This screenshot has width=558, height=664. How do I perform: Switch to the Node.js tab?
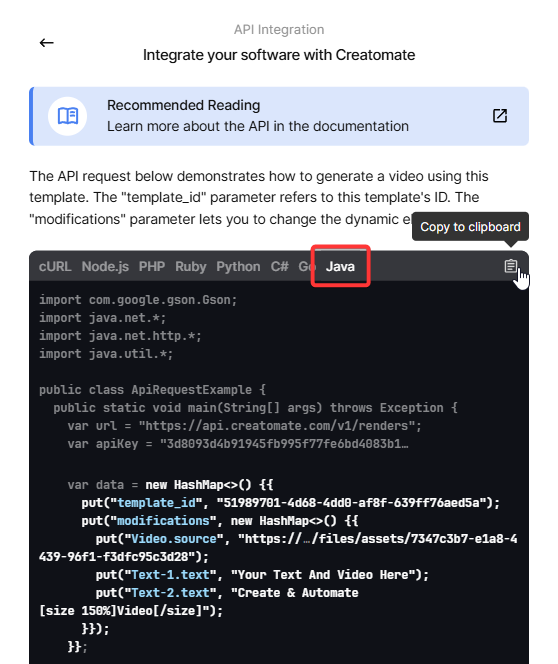(x=105, y=267)
